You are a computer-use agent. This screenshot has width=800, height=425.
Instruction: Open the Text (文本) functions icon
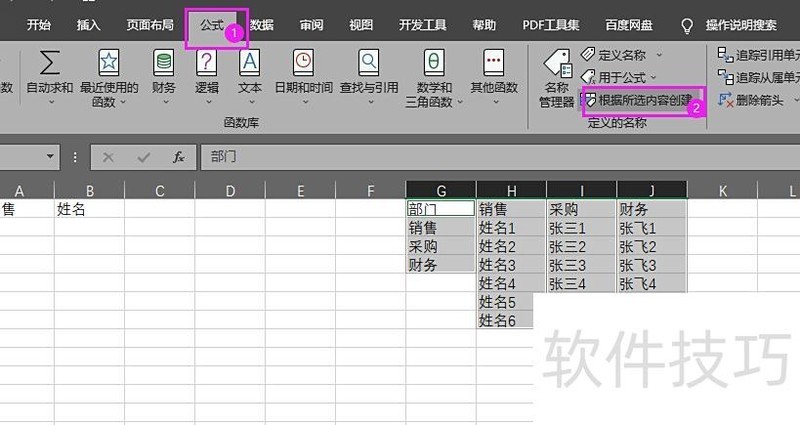pyautogui.click(x=249, y=63)
